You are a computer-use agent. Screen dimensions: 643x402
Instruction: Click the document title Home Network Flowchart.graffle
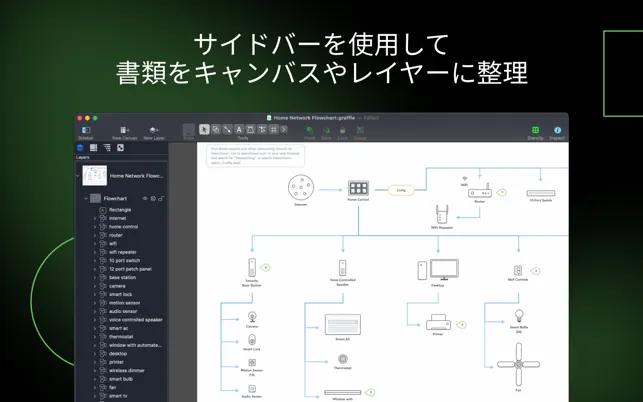[x=314, y=118]
